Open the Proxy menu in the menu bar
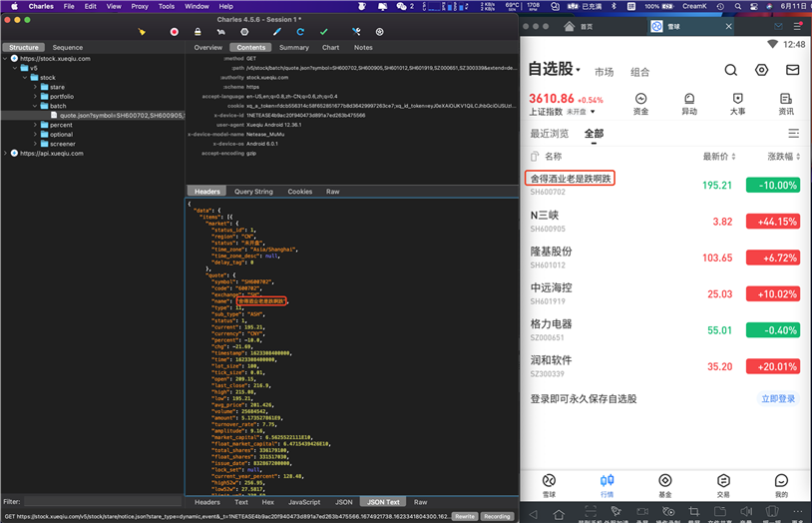This screenshot has height=523, width=812. tap(140, 6)
